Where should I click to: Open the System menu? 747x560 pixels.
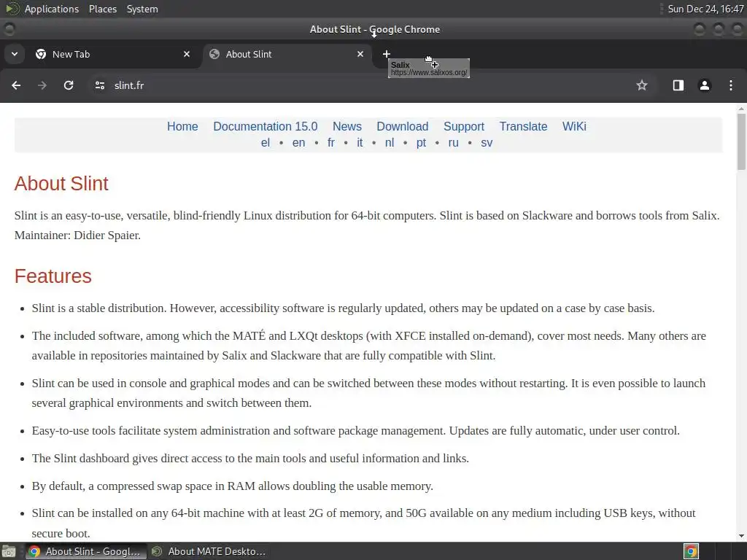(142, 9)
